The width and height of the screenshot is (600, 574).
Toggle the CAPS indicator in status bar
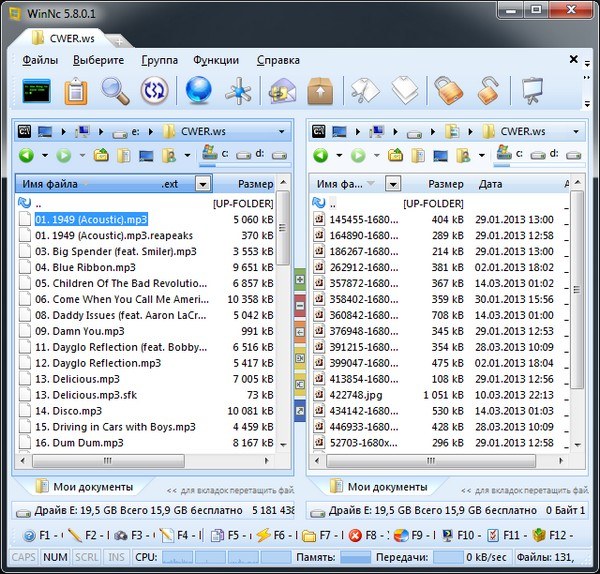[24, 557]
